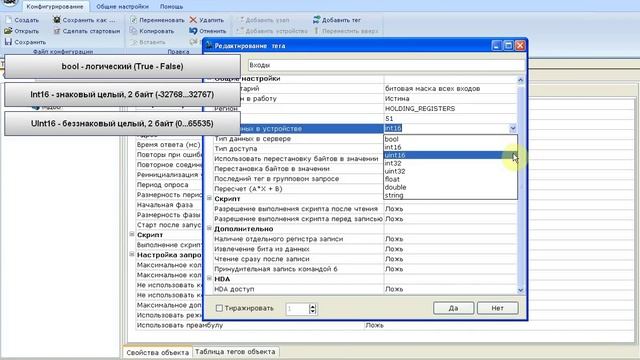Screen dimensions: 640x360
Task: Select Использовать перестановку байтов в значении row
Action: pos(298,158)
